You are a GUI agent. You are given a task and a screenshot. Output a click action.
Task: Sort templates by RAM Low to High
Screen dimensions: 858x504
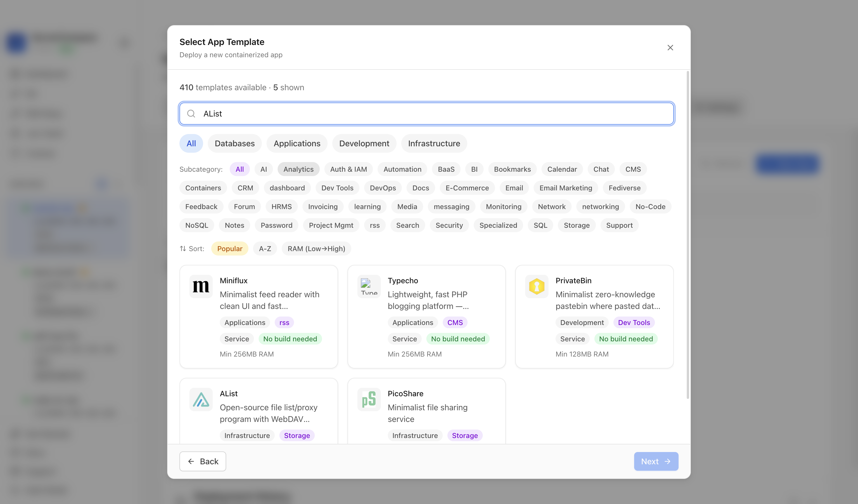[x=316, y=249]
